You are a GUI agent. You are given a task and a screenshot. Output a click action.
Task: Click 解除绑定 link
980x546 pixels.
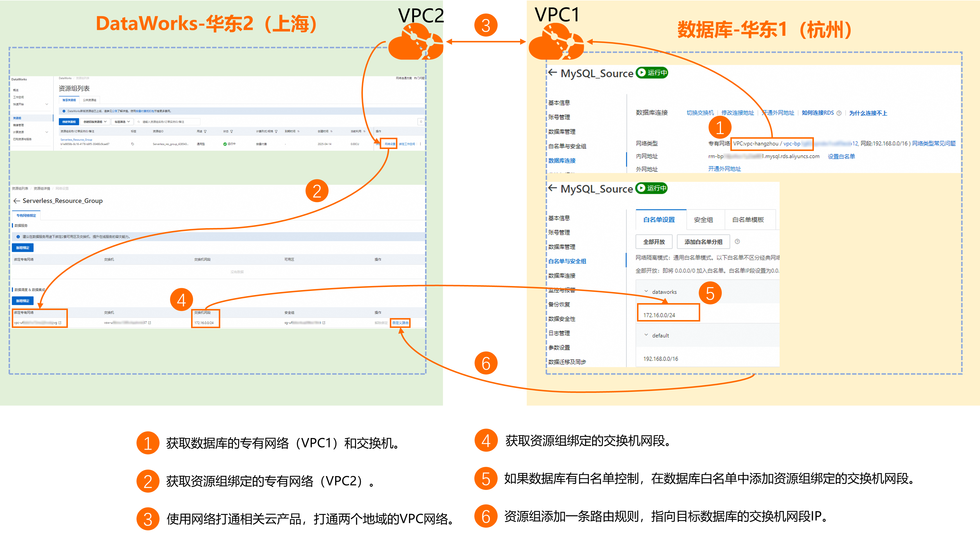[x=381, y=323]
